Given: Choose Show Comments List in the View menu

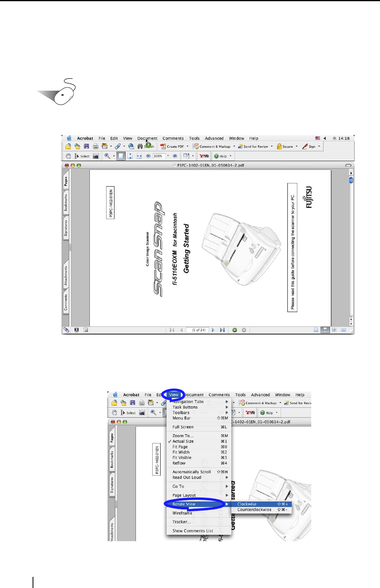Looking at the screenshot, I should [x=198, y=531].
